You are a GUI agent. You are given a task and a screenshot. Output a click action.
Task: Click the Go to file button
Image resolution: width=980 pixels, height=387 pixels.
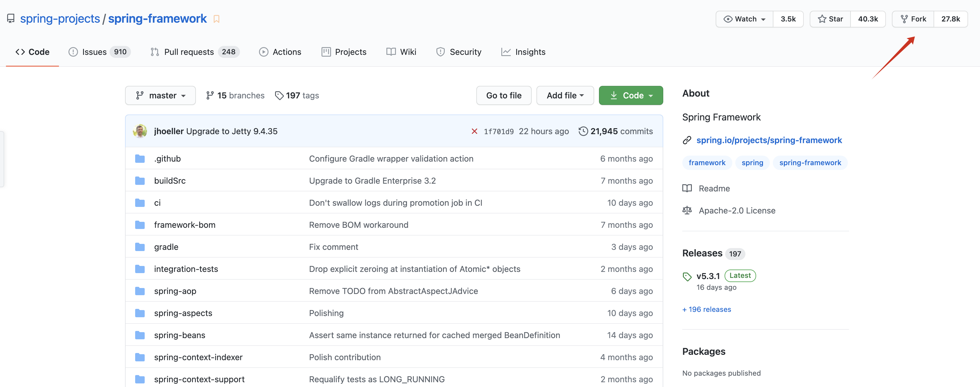coord(504,96)
